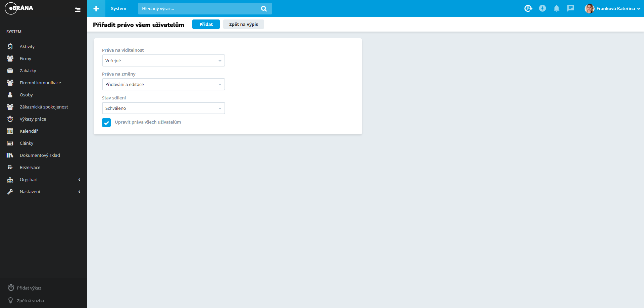Click 'Přidat výkaz' at sidebar bottom
This screenshot has width=644, height=308.
tap(29, 288)
